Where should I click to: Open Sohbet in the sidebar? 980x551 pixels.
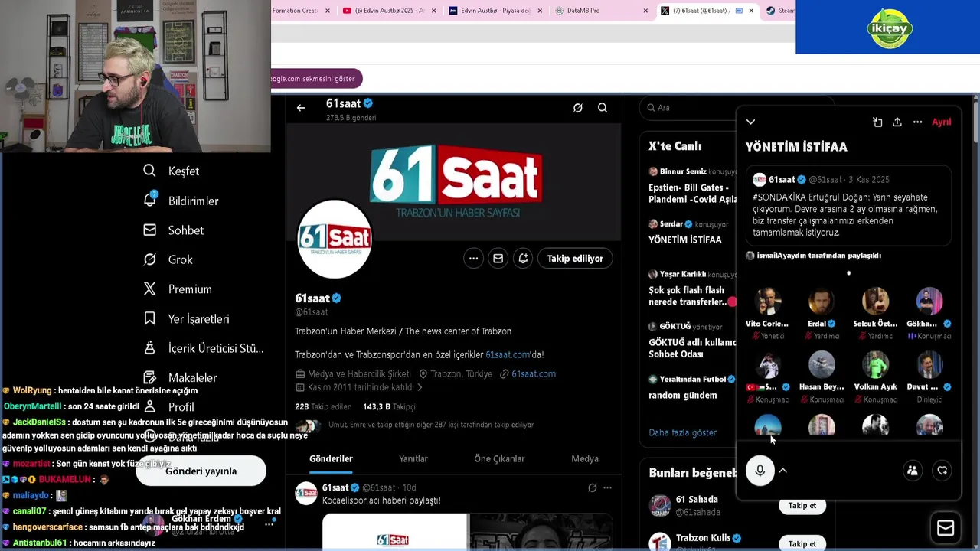[x=174, y=230]
